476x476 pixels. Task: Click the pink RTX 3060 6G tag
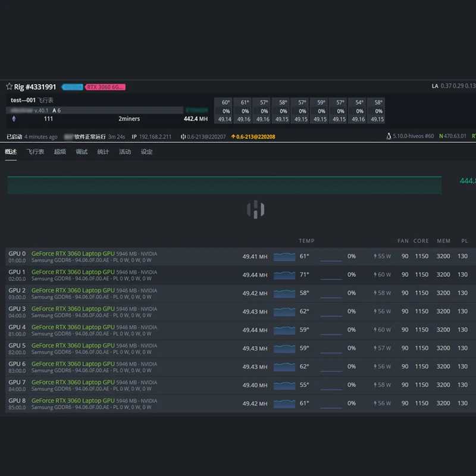tap(105, 87)
